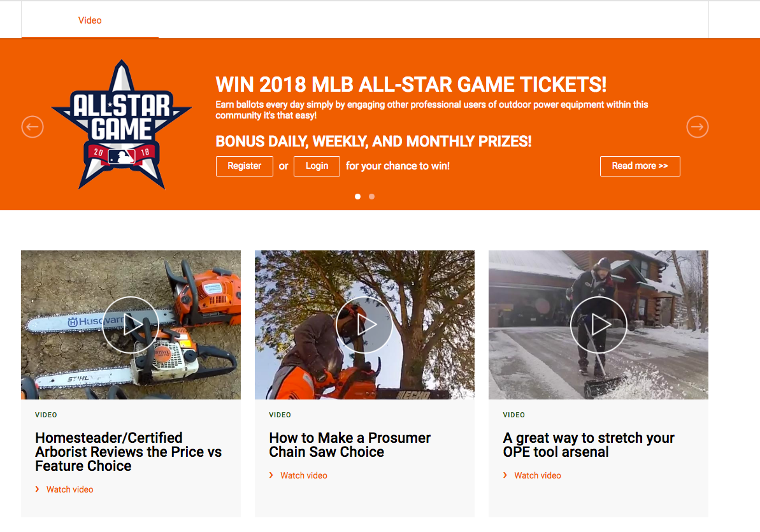Play the Echo chain saw video

364,325
